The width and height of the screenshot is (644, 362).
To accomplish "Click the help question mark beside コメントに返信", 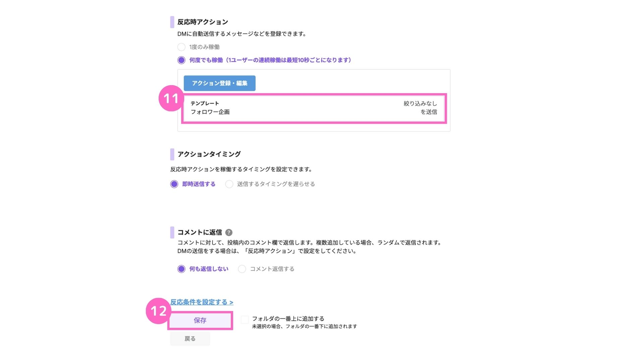I will pyautogui.click(x=229, y=232).
